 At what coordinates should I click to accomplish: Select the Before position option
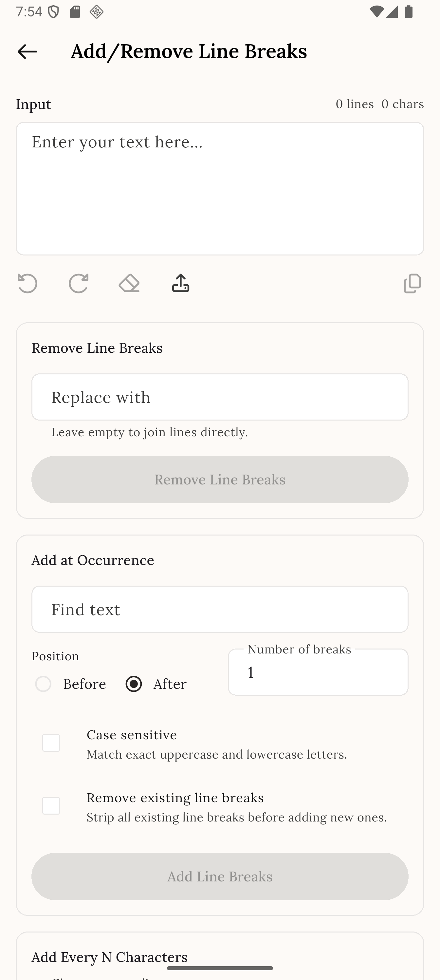pyautogui.click(x=43, y=684)
